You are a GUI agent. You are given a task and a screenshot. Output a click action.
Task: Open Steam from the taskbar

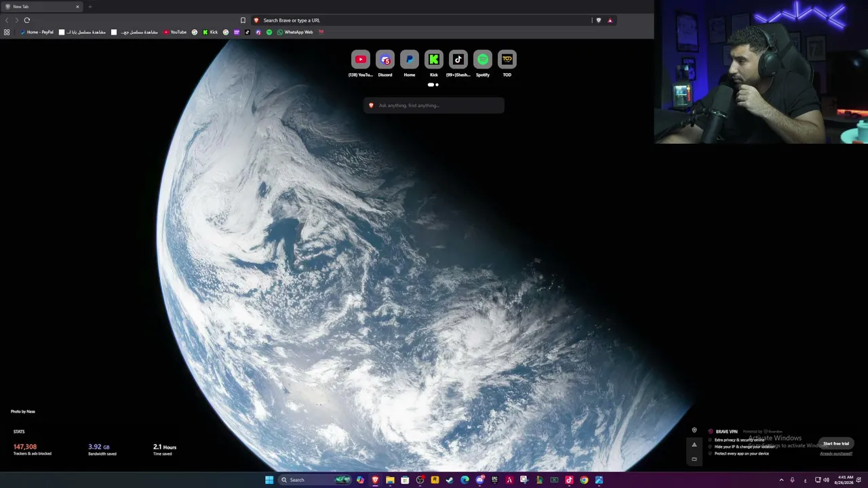click(450, 480)
